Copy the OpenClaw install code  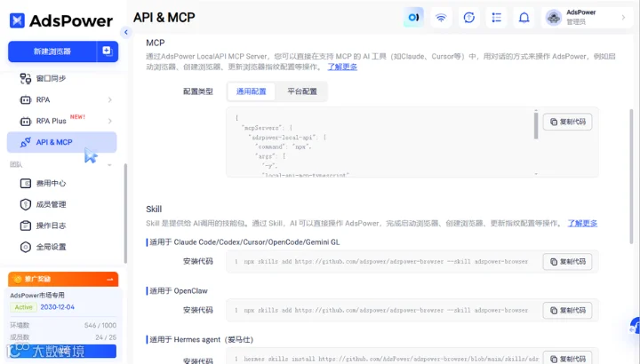pyautogui.click(x=567, y=311)
